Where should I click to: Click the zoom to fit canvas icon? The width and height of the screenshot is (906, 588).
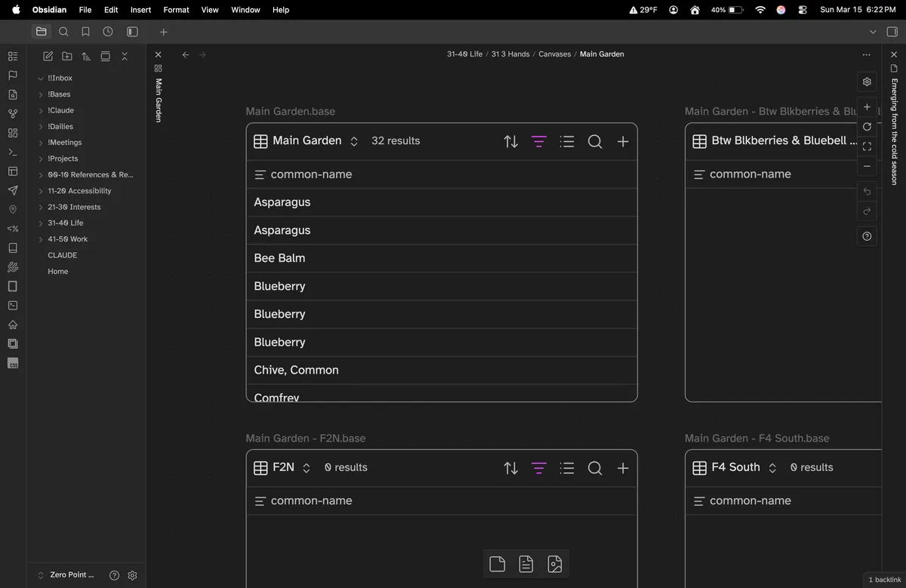[867, 146]
